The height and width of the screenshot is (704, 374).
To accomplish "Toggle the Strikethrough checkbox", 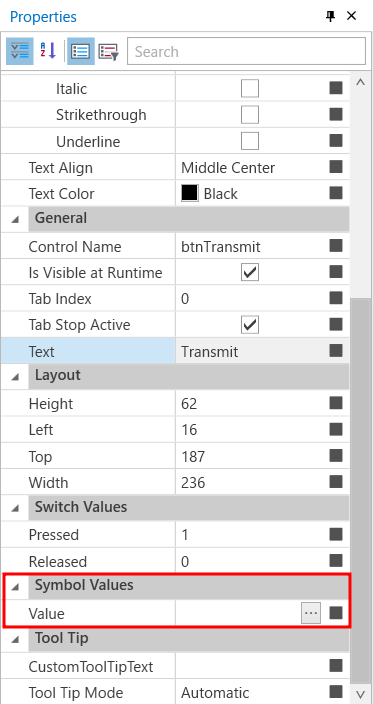I will tap(250, 115).
